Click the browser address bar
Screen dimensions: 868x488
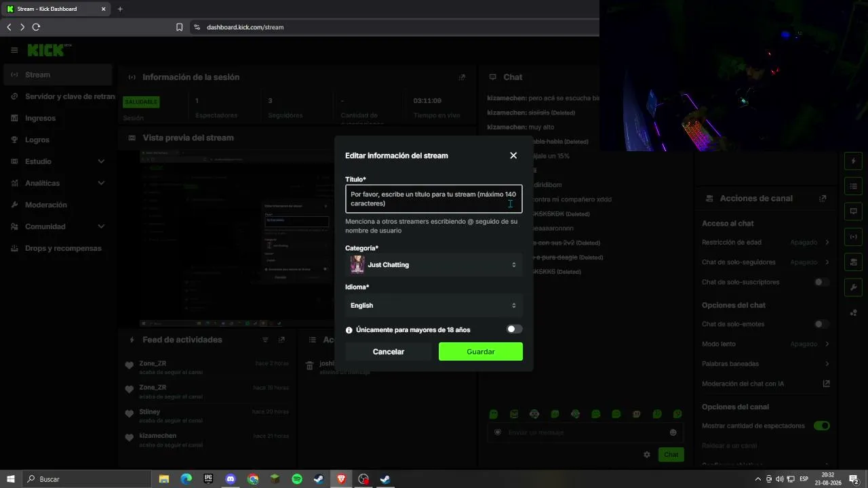[393, 27]
